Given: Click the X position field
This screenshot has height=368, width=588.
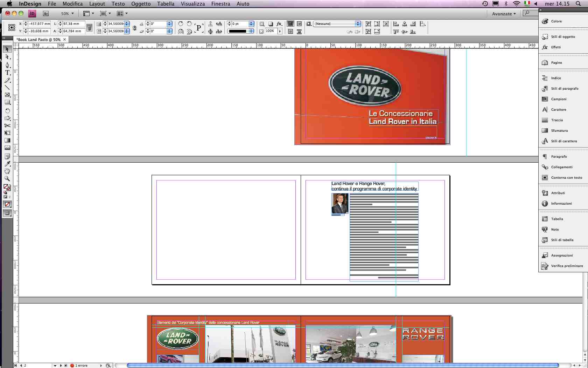Looking at the screenshot, I should point(40,24).
